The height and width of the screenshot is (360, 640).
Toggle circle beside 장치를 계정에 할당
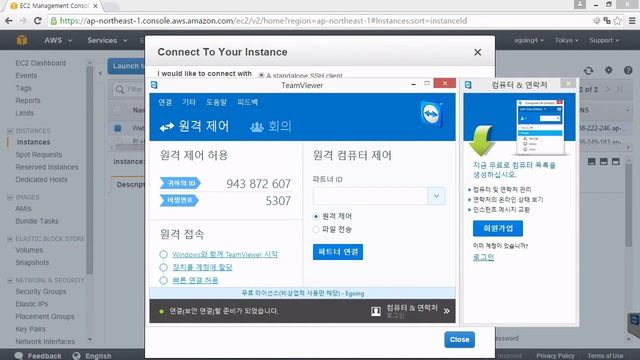click(x=163, y=267)
